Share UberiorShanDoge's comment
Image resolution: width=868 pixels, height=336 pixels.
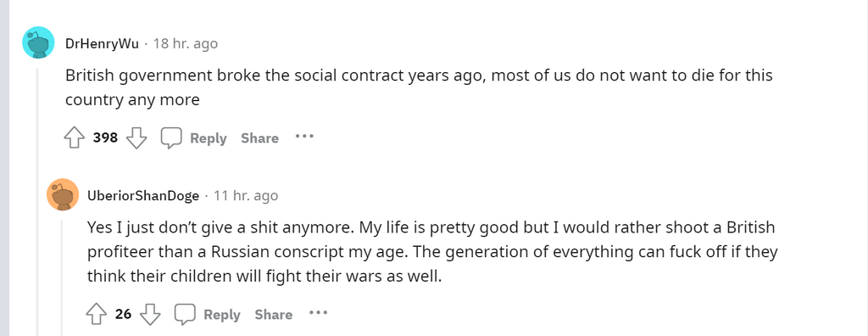click(x=274, y=315)
